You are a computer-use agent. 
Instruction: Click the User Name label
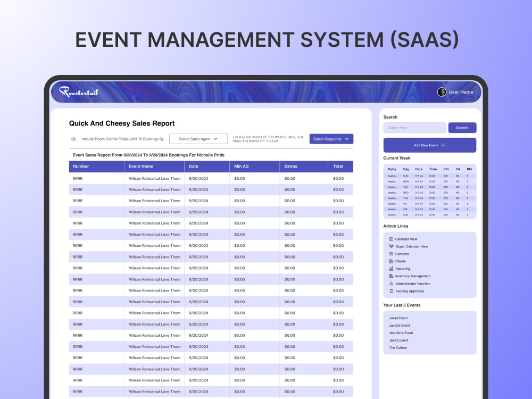[461, 92]
